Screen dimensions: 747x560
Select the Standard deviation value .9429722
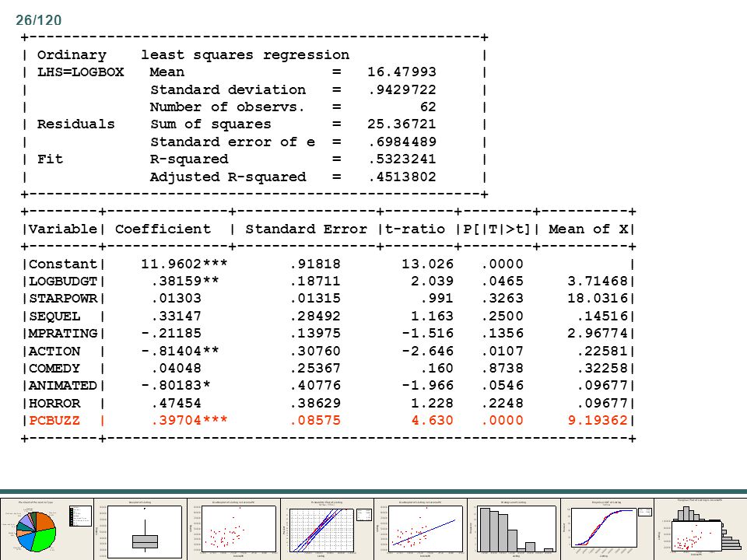[402, 89]
